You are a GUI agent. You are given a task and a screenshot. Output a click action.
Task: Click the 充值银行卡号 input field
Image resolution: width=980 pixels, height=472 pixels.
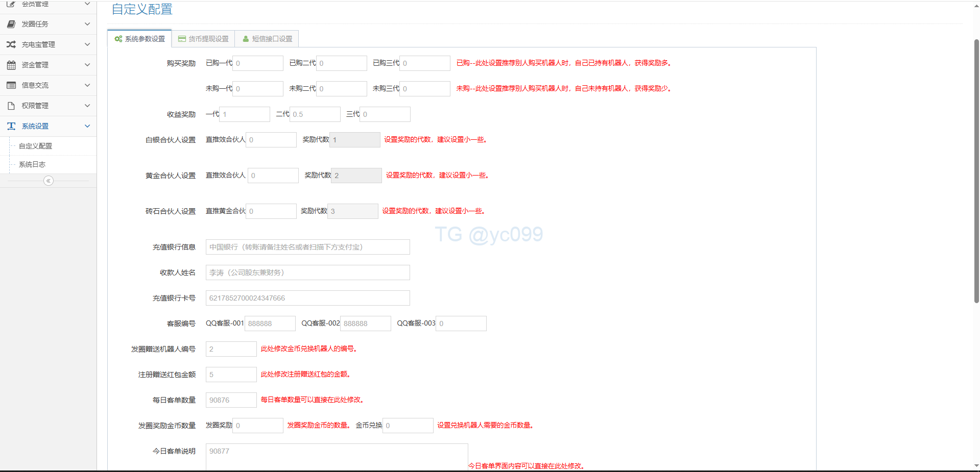click(307, 298)
